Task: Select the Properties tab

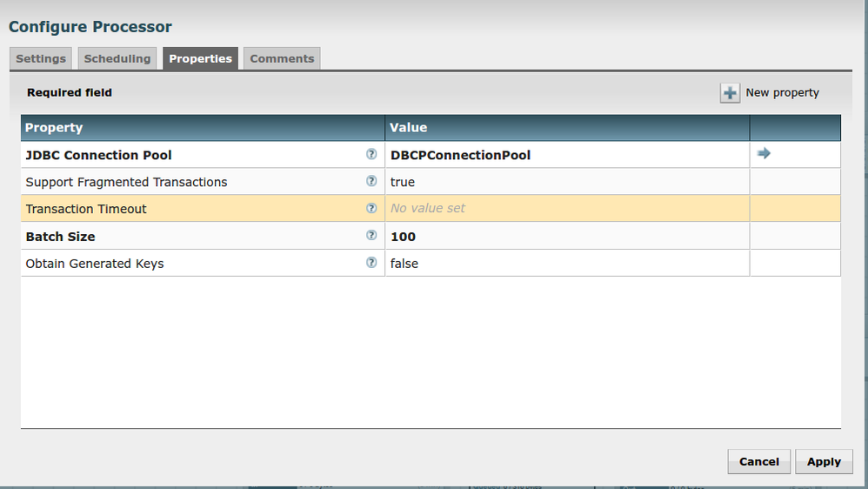Action: tap(200, 58)
